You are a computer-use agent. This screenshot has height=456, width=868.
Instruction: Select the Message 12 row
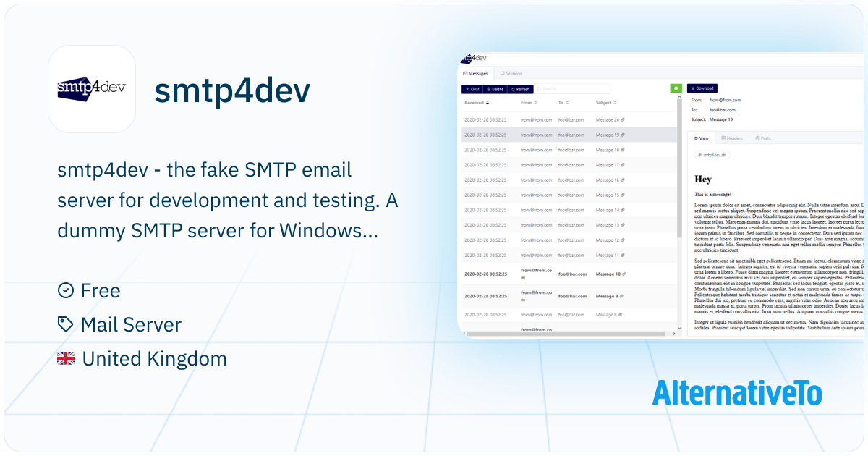570,240
